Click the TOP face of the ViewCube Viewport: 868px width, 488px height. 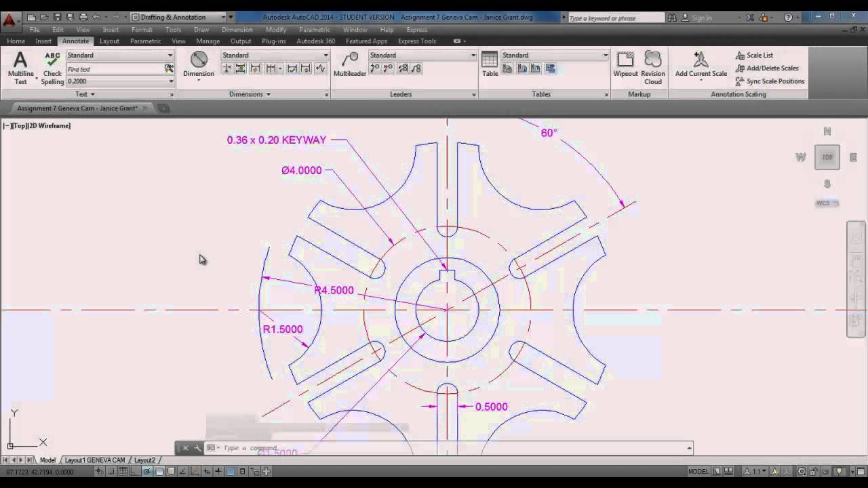827,157
